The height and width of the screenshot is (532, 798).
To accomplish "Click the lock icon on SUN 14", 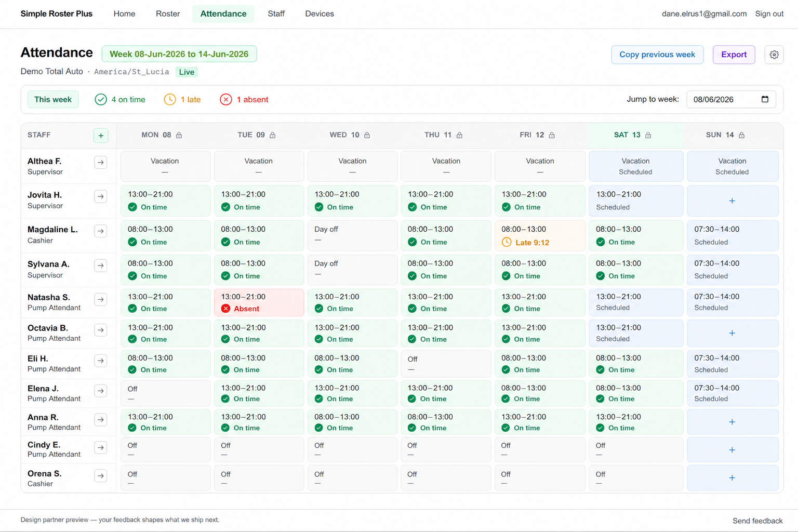I will (741, 135).
